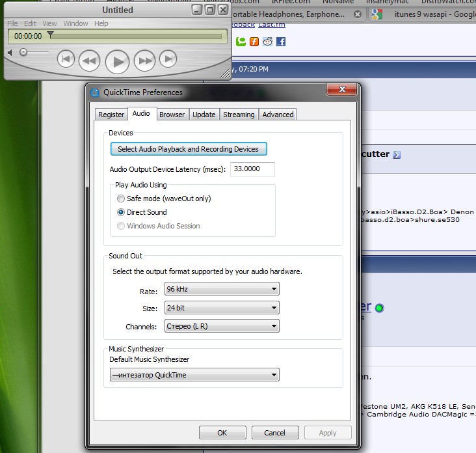
Task: Click the resize grip of the player window
Action: 225,74
